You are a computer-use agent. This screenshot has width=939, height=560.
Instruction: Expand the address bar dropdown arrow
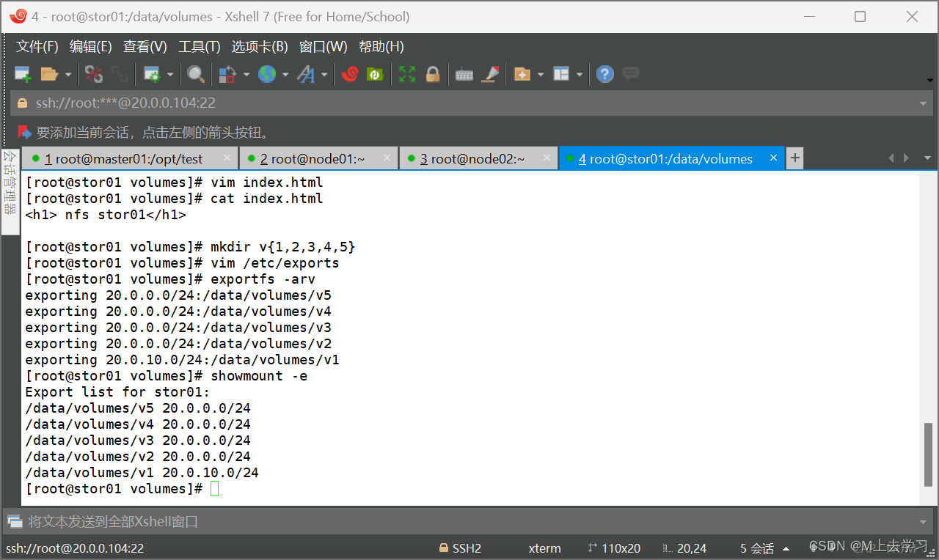coord(924,103)
